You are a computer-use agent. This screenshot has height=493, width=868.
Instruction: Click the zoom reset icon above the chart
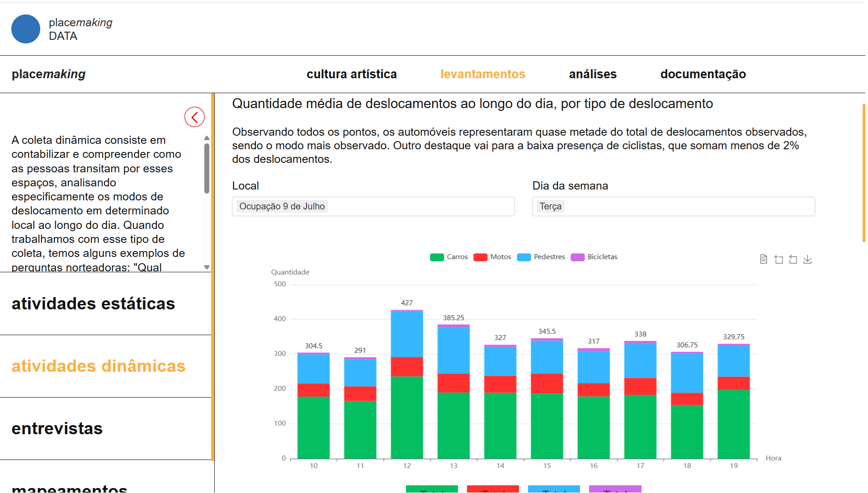pyautogui.click(x=793, y=259)
